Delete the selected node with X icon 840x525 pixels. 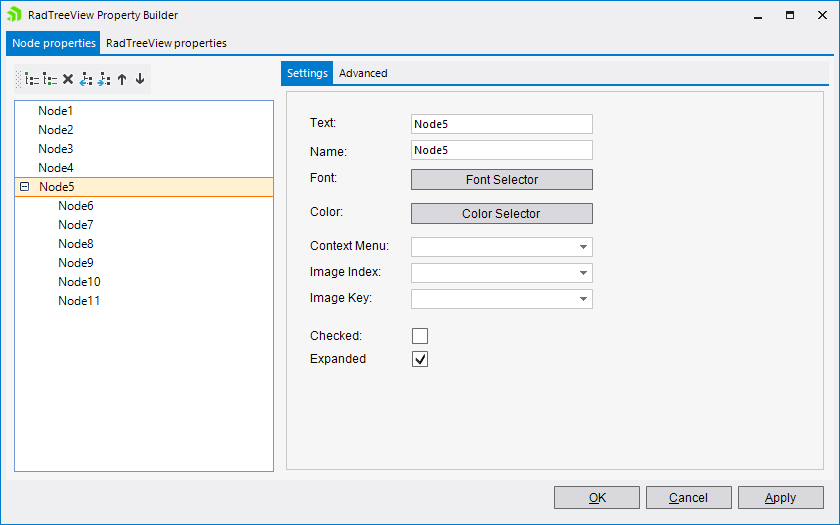pos(68,79)
